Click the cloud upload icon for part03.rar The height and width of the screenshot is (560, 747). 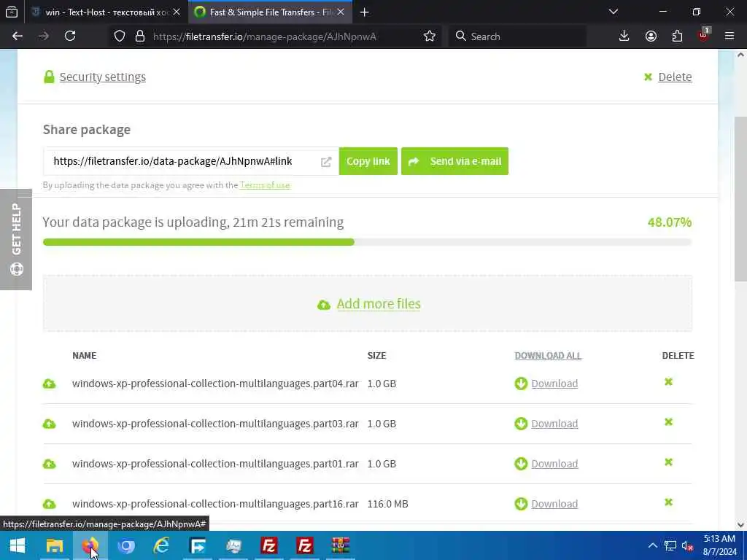click(x=49, y=424)
